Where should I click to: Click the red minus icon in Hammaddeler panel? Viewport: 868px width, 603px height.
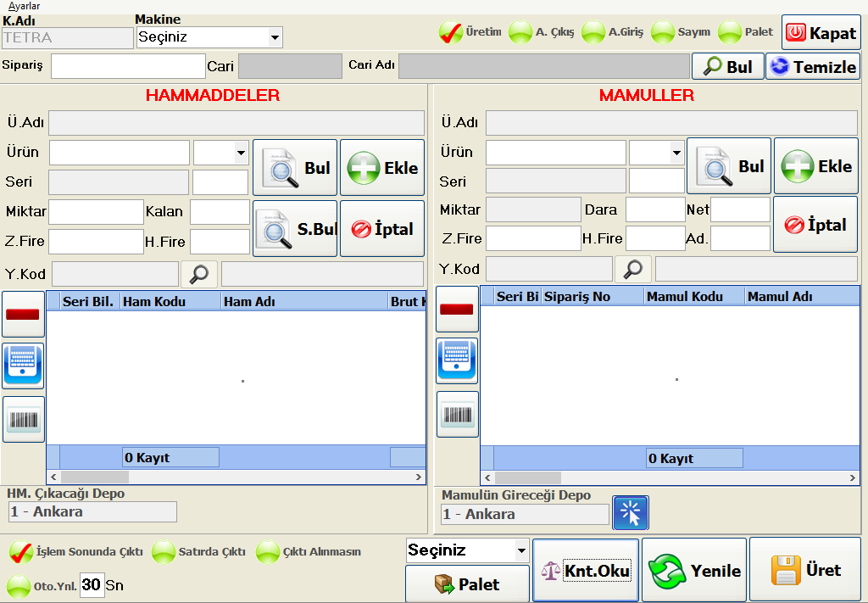(23, 314)
